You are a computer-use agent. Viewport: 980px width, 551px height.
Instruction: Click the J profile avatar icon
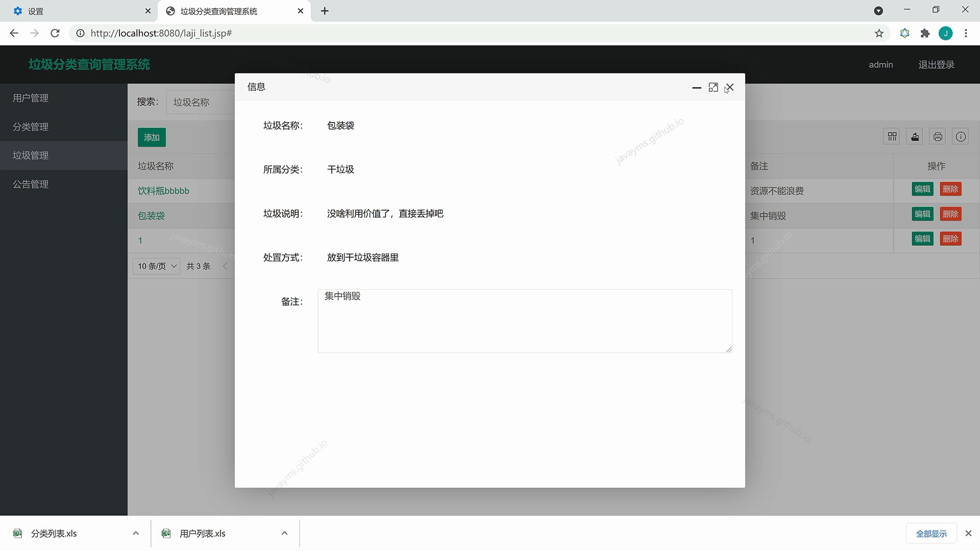click(x=946, y=33)
